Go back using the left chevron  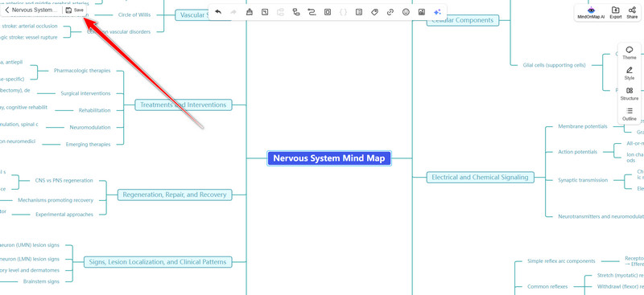pyautogui.click(x=6, y=10)
